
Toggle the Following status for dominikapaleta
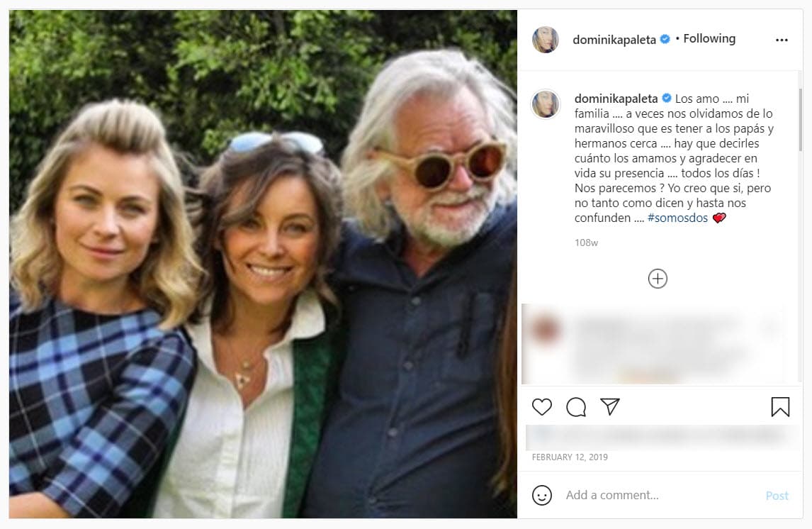(x=709, y=38)
